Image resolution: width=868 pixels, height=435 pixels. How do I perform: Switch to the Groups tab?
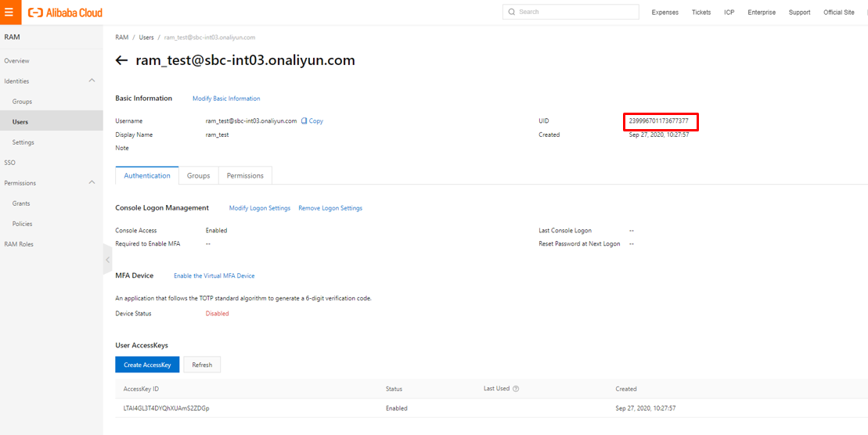coord(199,175)
